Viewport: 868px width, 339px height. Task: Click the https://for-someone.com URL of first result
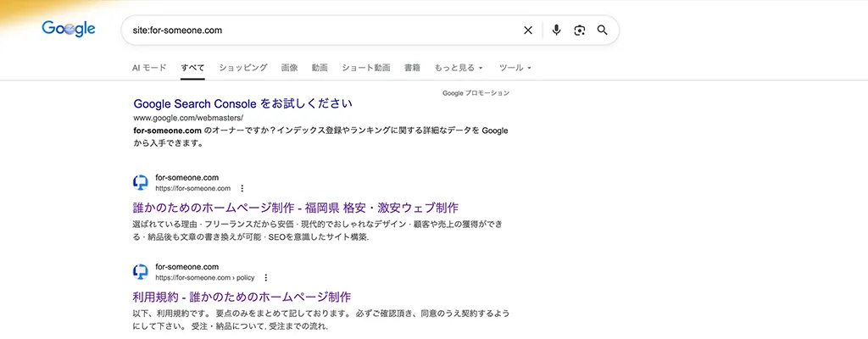point(193,188)
